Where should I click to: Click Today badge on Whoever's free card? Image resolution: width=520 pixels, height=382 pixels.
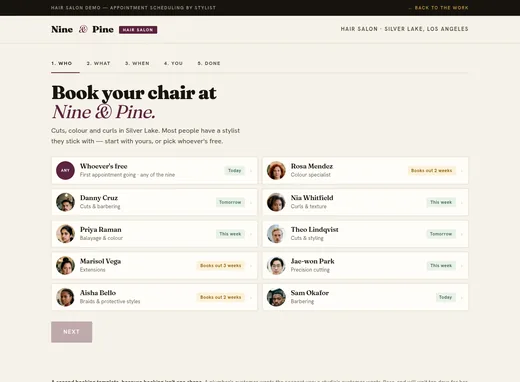234,170
